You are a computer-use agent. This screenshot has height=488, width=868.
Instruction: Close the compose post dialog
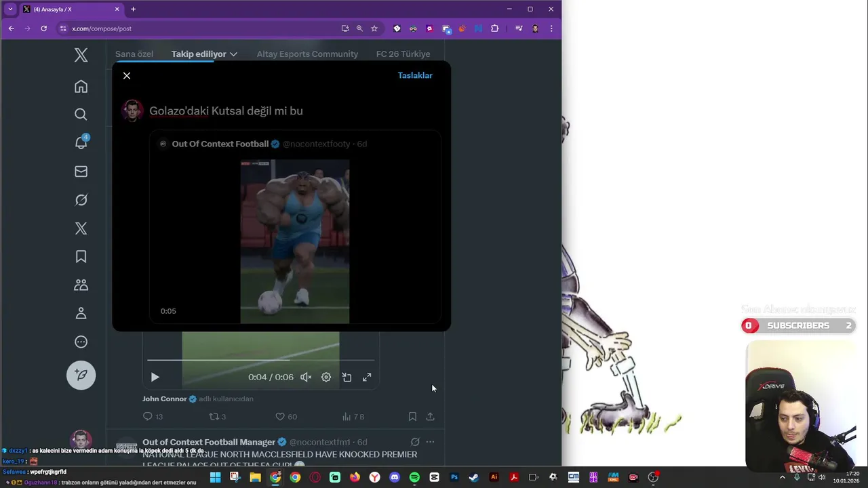pyautogui.click(x=127, y=75)
